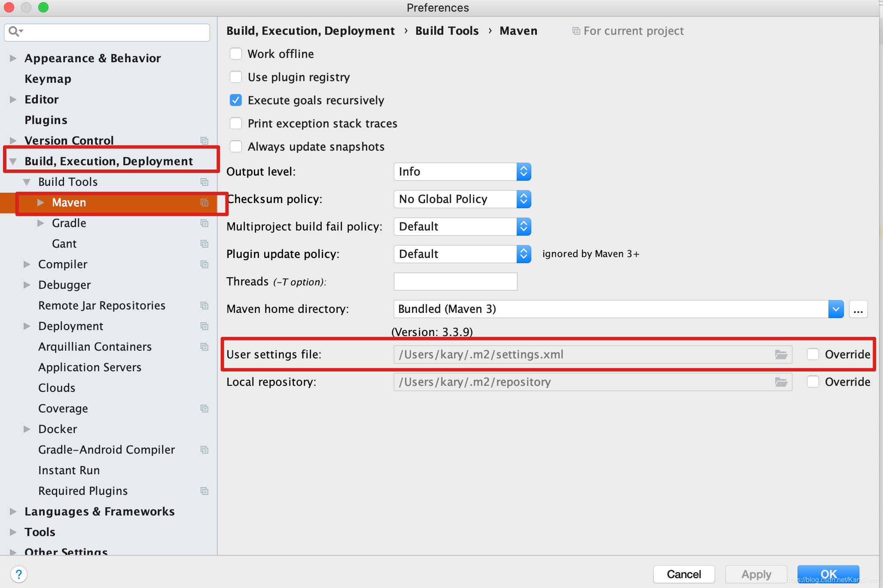The width and height of the screenshot is (883, 588).
Task: Click the Apply button
Action: coord(756,574)
